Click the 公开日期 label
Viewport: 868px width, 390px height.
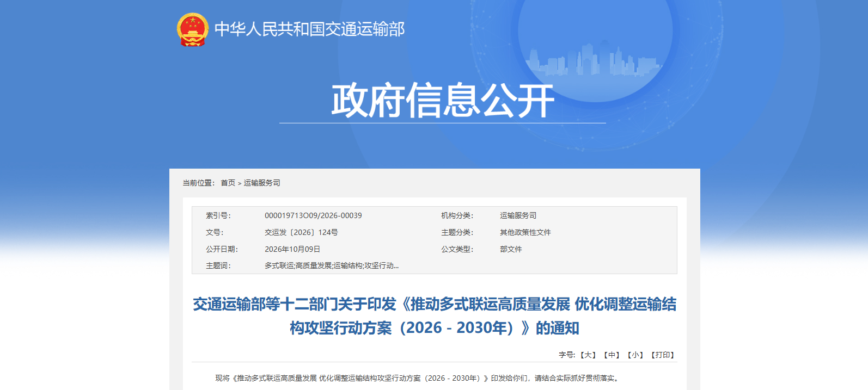[x=222, y=249]
